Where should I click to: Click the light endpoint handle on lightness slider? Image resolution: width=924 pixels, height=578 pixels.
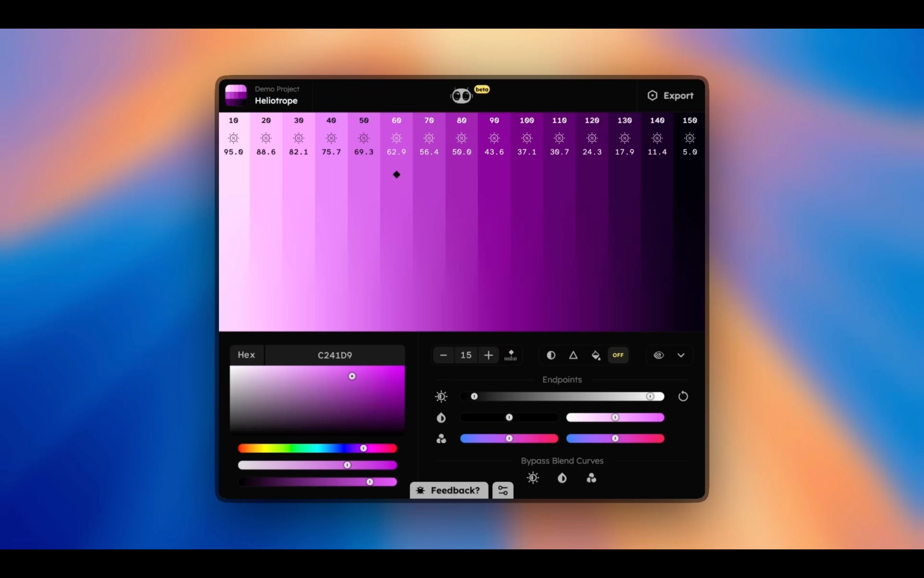[x=650, y=396]
